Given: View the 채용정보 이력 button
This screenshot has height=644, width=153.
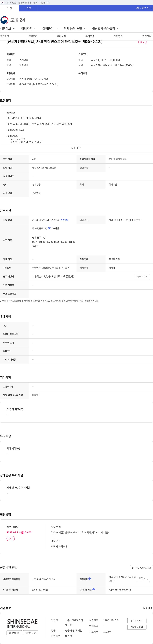Looking at the screenshot, I should 137,627.
